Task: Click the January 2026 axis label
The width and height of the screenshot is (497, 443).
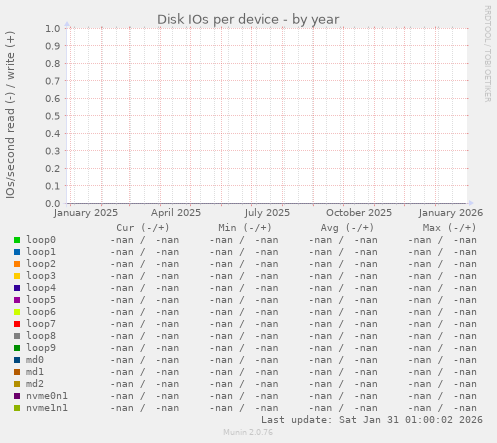Action: [451, 213]
